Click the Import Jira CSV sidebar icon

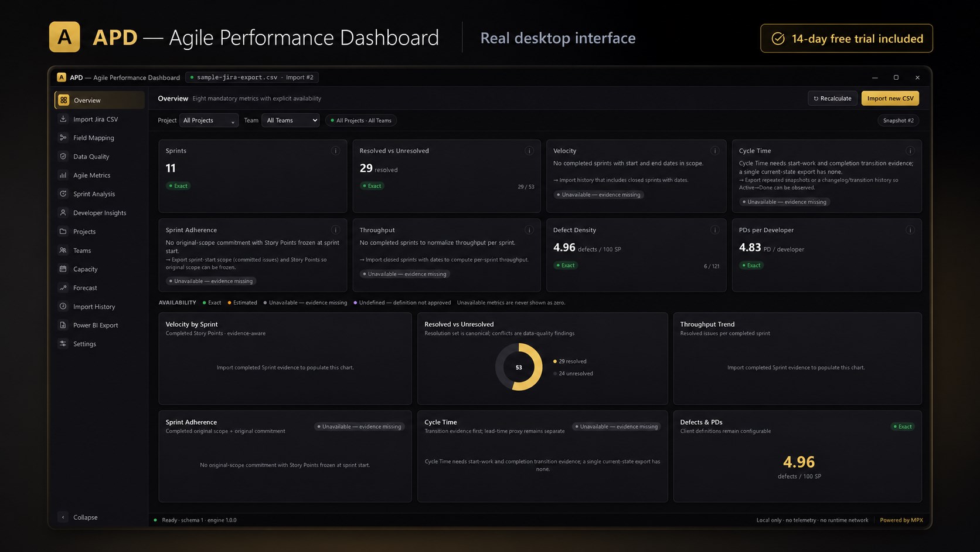pos(63,119)
